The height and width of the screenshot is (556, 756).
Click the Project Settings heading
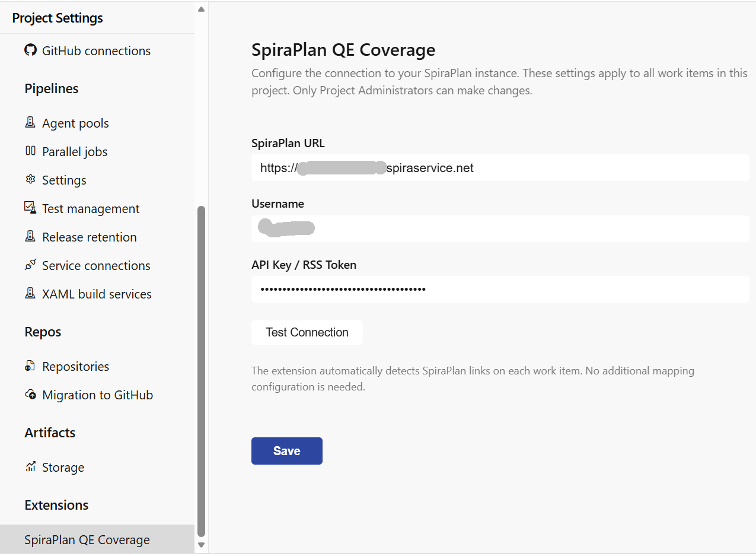click(x=58, y=18)
